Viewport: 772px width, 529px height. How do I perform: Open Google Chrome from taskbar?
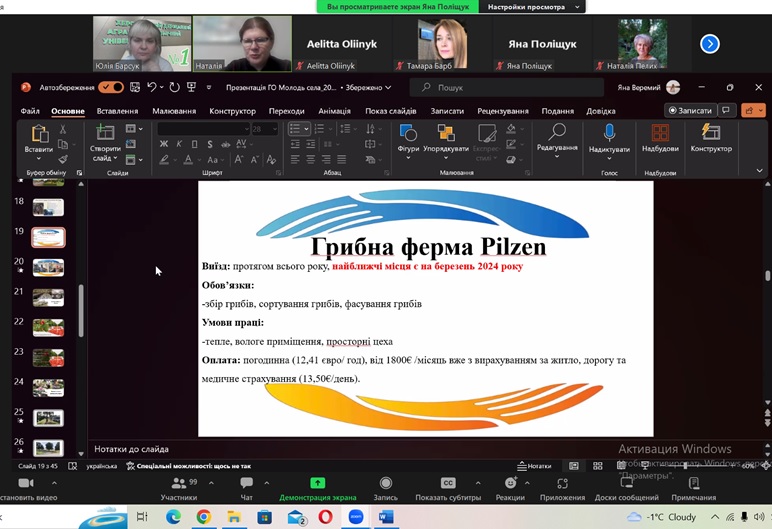pos(204,517)
